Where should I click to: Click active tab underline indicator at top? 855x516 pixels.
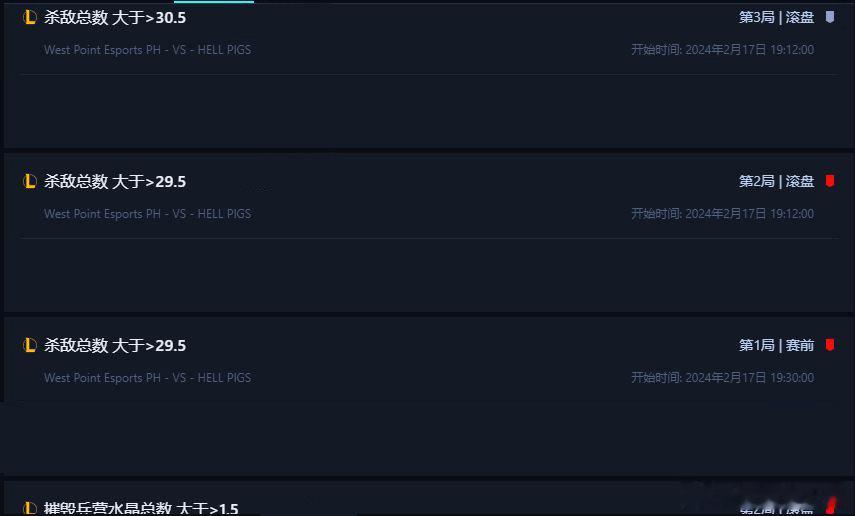(x=214, y=2)
